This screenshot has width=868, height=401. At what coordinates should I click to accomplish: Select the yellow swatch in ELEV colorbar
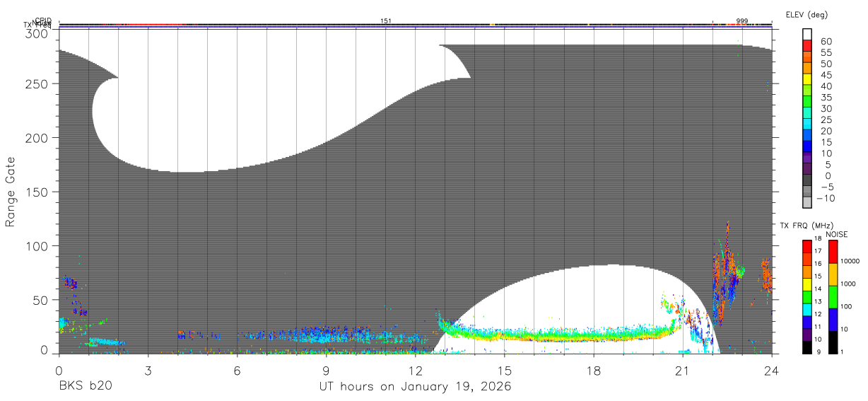coord(807,79)
